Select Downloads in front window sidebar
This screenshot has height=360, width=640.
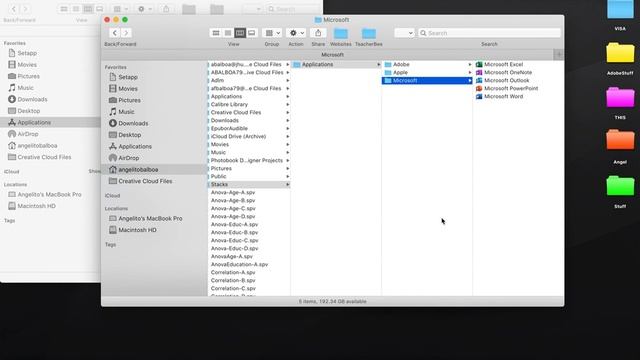(153, 123)
